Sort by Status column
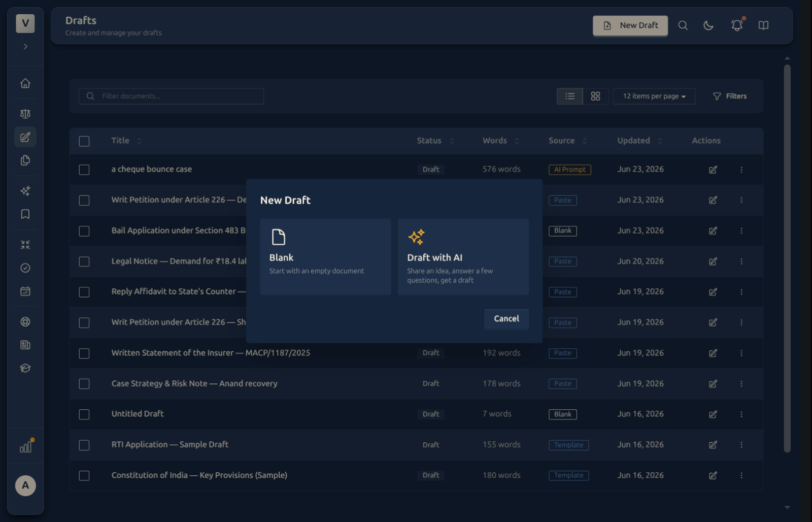The width and height of the screenshot is (812, 522). pyautogui.click(x=435, y=141)
